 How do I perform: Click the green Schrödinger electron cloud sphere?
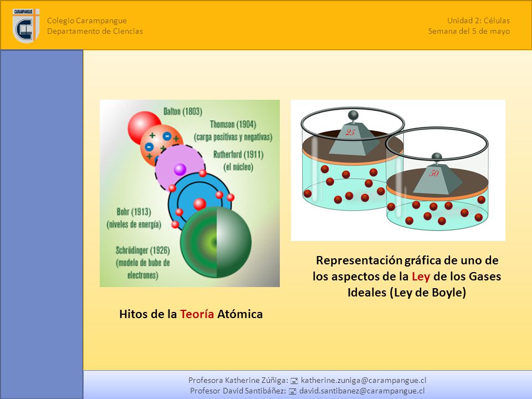coord(216,242)
